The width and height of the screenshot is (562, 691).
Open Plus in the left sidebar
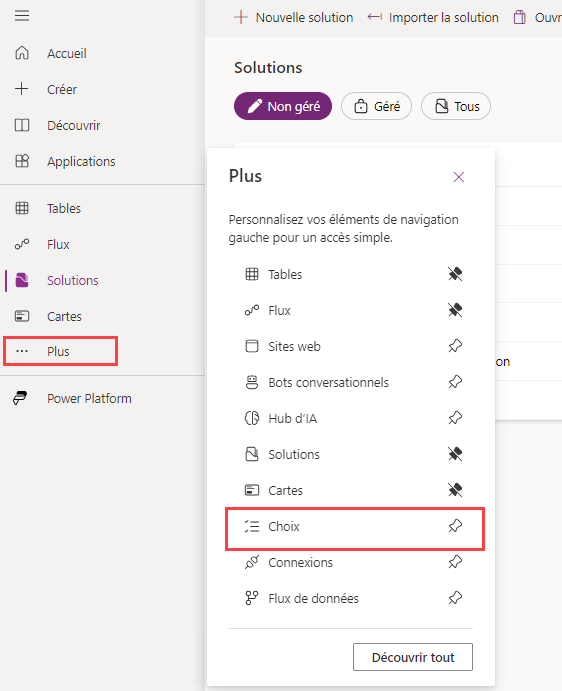(60, 351)
